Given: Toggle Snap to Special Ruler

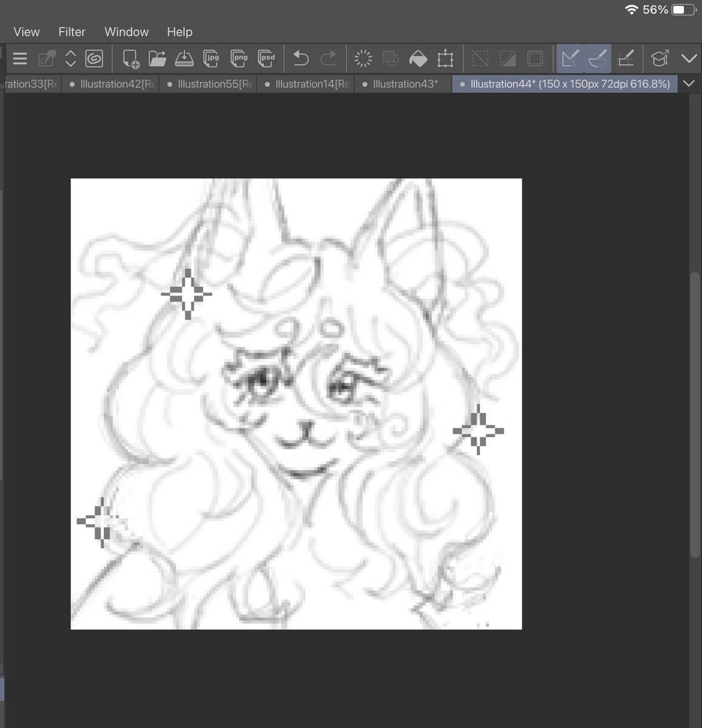Looking at the screenshot, I should tap(597, 59).
